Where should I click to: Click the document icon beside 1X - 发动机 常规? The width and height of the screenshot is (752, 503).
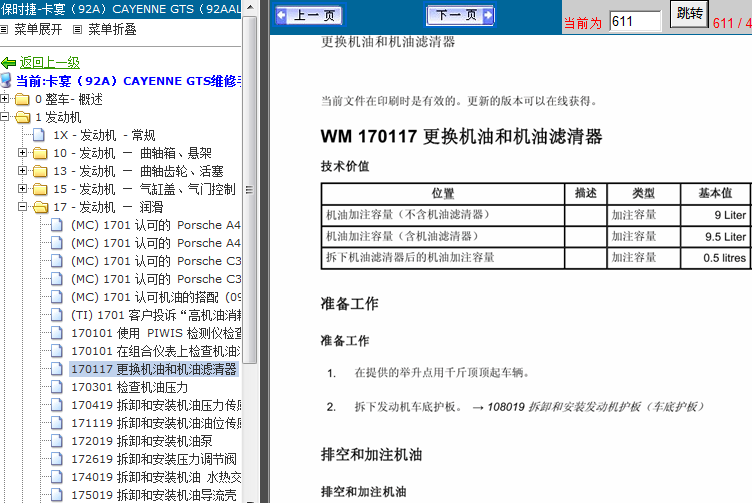(39, 135)
